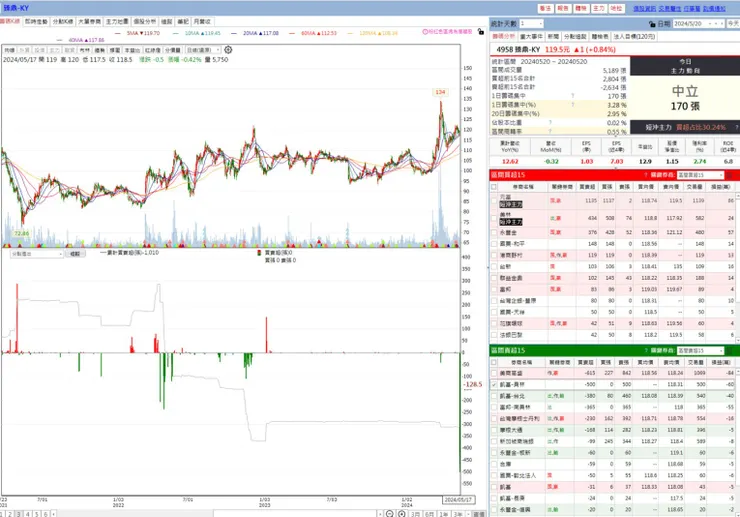Image resolution: width=740 pixels, height=517 pixels.
Task: Select broker name 摩根大通 in sell list
Action: [x=511, y=430]
